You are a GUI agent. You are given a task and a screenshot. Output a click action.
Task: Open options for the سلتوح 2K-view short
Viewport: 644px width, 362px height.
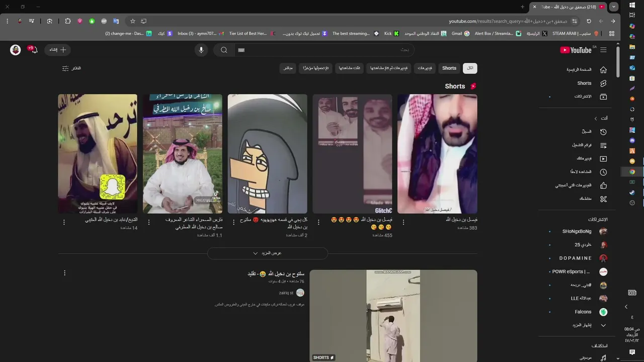pos(233,222)
